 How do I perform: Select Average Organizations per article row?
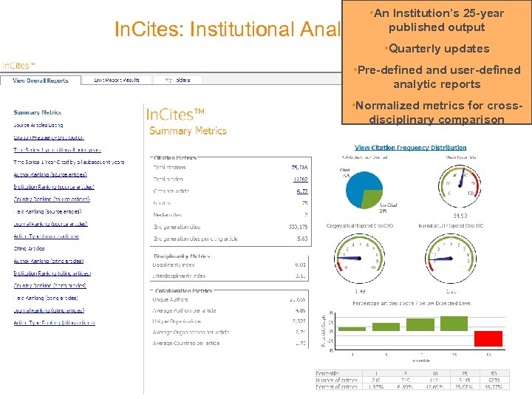pos(229,332)
